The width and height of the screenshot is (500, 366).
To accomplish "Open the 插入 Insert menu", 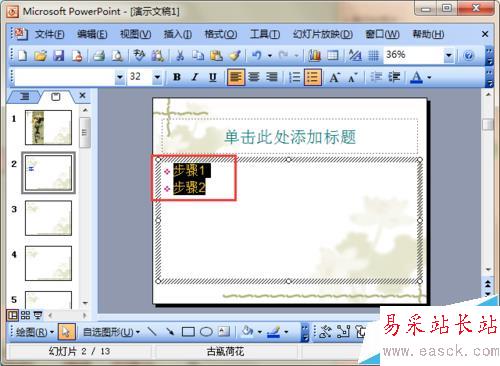I will (178, 34).
